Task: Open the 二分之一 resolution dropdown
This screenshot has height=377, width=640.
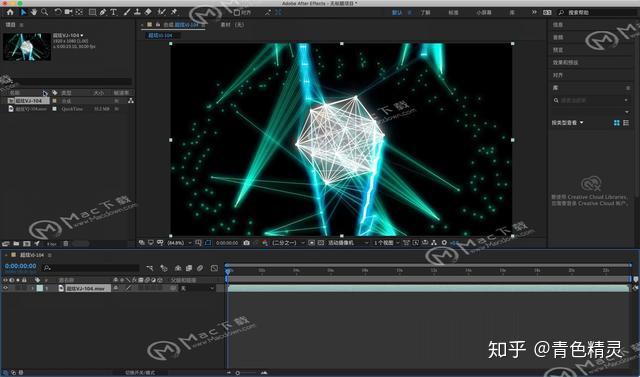Action: (x=289, y=243)
